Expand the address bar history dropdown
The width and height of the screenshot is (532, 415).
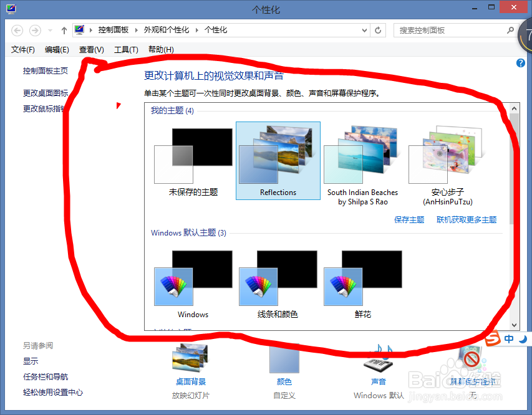[364, 31]
